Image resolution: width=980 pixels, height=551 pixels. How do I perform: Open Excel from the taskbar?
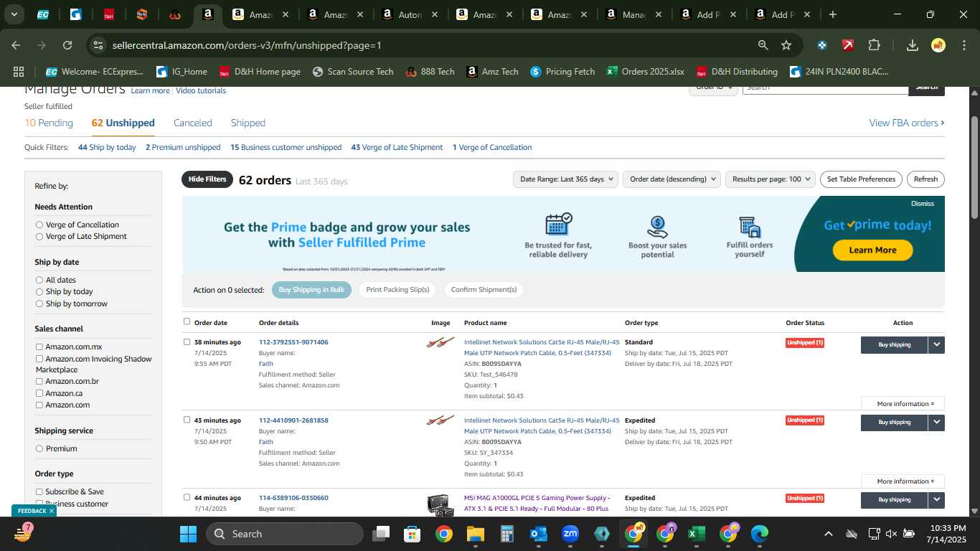(x=696, y=534)
